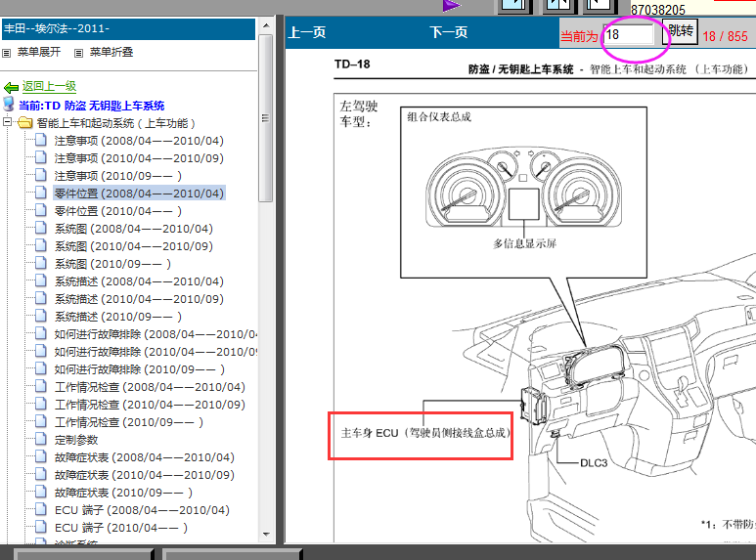Click the TD–18 page label
The height and width of the screenshot is (560, 756).
click(352, 65)
